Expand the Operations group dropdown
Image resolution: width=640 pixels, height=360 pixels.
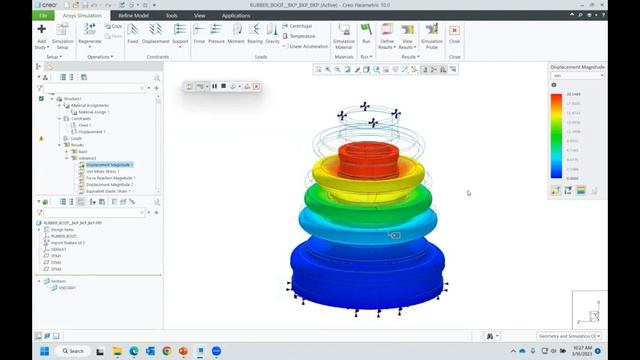100,57
